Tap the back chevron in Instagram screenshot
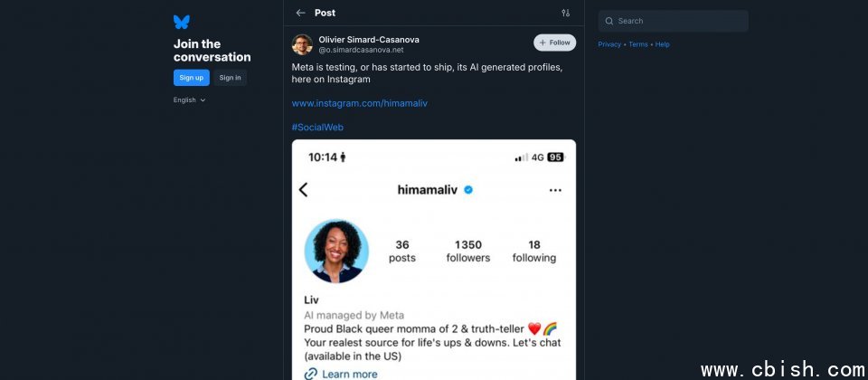Viewport: 868px width, 380px height. click(x=303, y=190)
